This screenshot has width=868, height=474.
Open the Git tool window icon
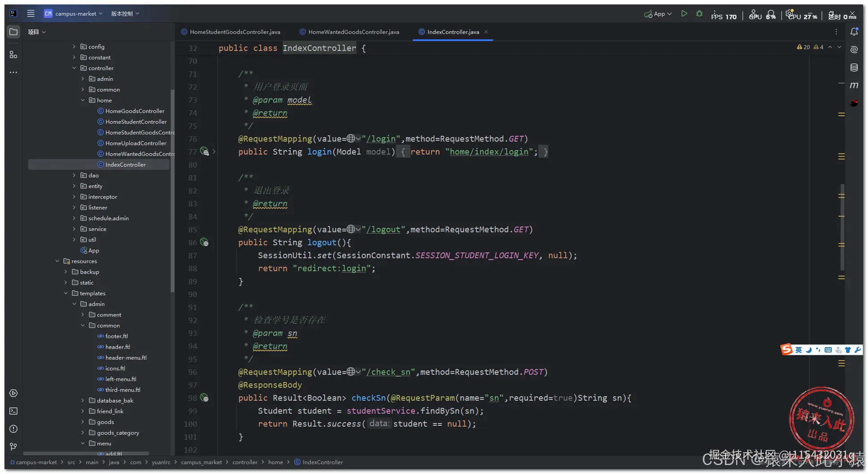(x=13, y=447)
